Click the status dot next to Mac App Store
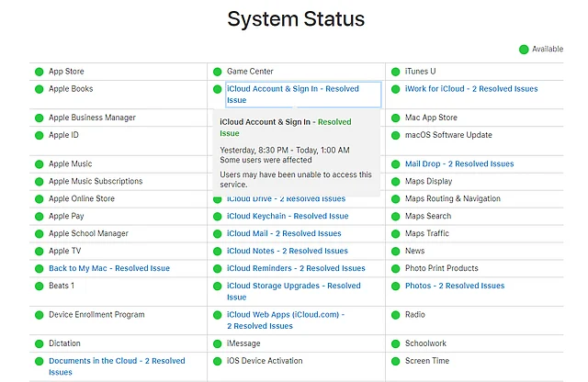Viewport: 588px width, 382px height. tap(395, 118)
